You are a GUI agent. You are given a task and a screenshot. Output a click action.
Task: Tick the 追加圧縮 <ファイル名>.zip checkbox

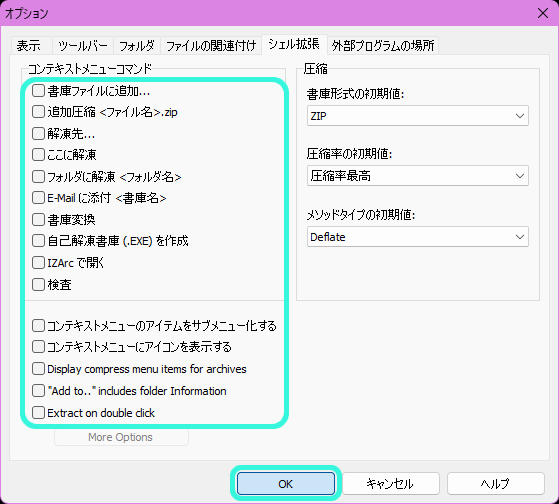pyautogui.click(x=38, y=112)
